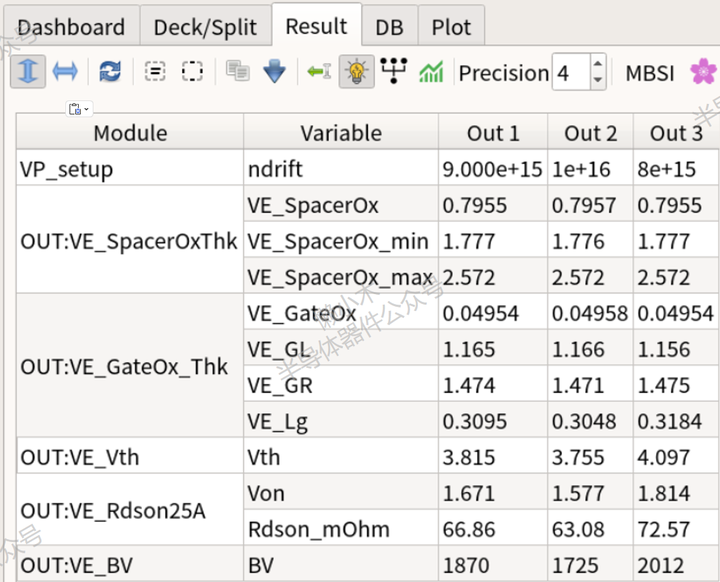Image resolution: width=720 pixels, height=582 pixels.
Task: Click the Variable column header
Action: (341, 133)
